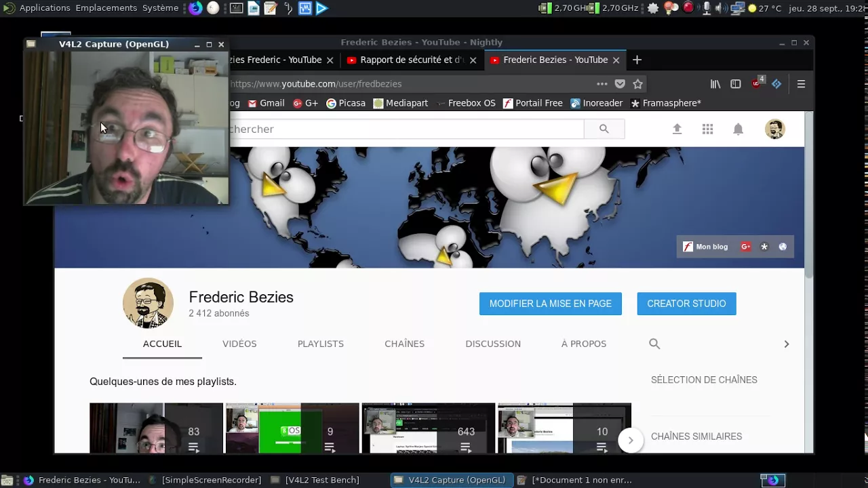868x488 pixels.
Task: Open the document writer launcher in top panel
Action: coord(253,8)
